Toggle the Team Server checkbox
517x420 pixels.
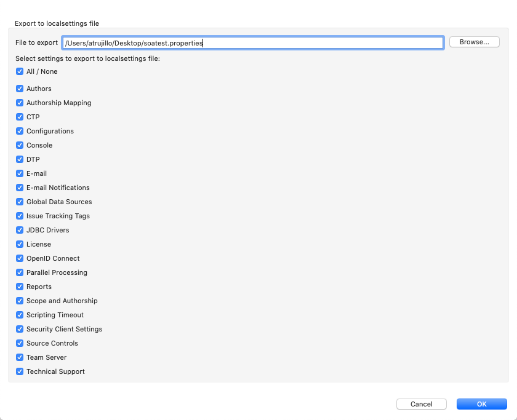[20, 358]
